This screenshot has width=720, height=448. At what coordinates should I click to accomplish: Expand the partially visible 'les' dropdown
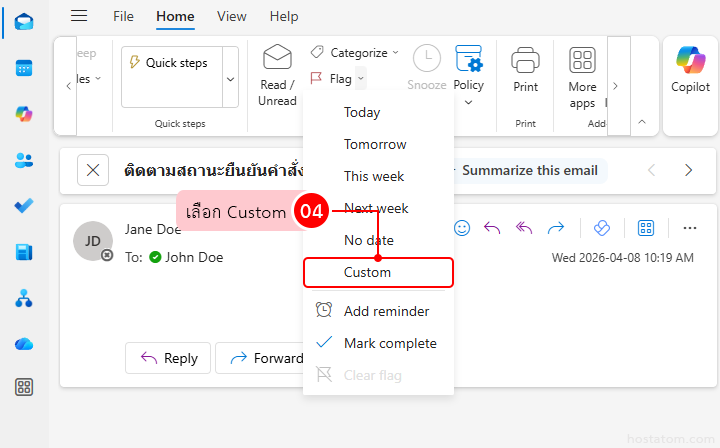[88, 79]
